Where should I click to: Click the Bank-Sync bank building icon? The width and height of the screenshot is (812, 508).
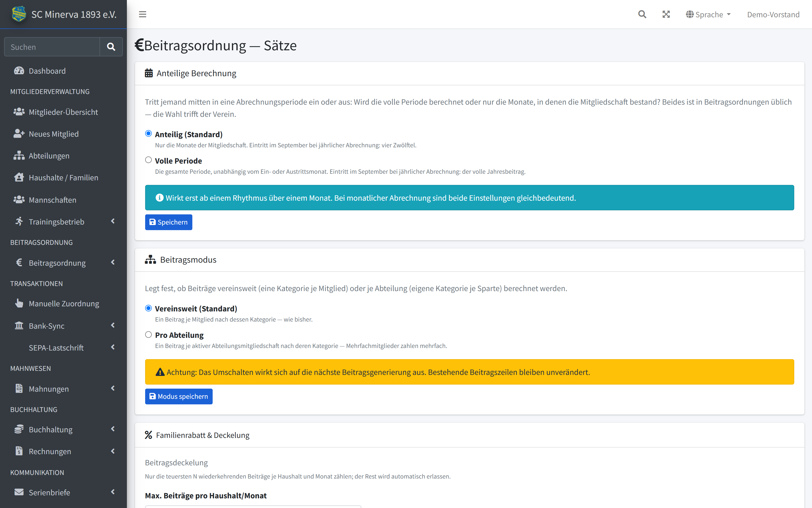pyautogui.click(x=19, y=326)
